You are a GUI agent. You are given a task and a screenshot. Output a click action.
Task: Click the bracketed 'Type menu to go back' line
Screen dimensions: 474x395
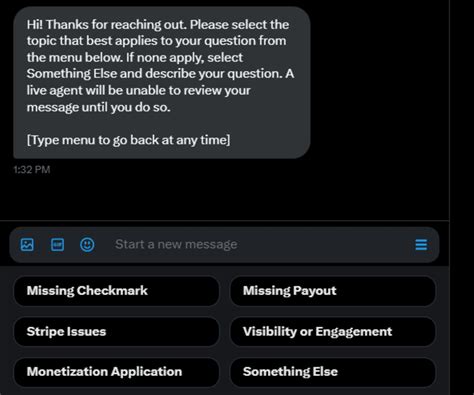[x=128, y=140]
